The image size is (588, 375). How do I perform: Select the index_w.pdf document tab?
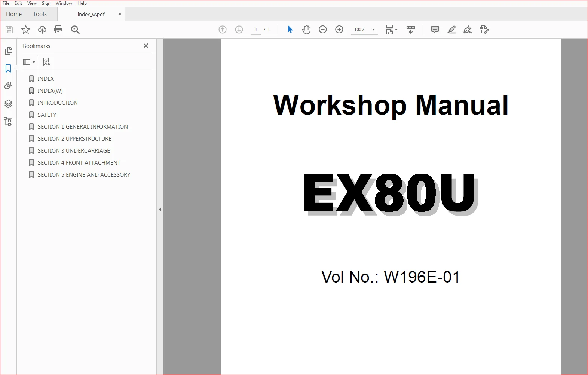pyautogui.click(x=91, y=14)
